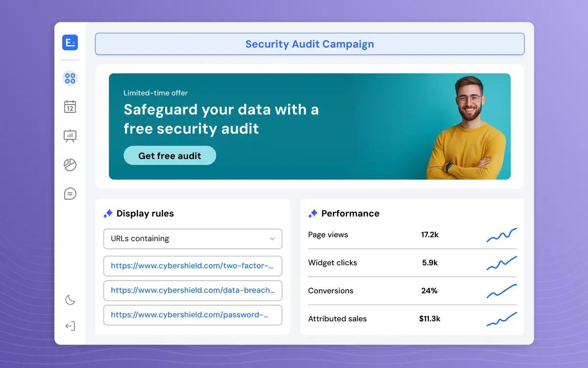Open the chat messages icon

[x=70, y=194]
